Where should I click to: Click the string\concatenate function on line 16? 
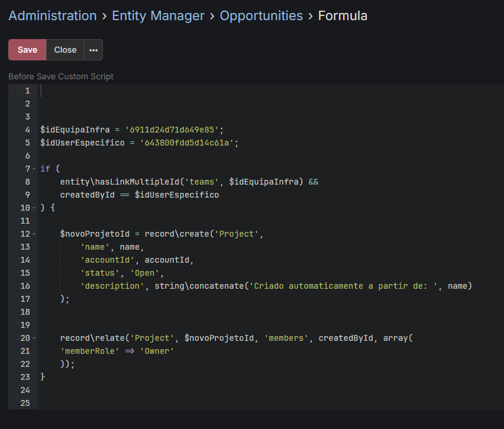click(x=199, y=286)
